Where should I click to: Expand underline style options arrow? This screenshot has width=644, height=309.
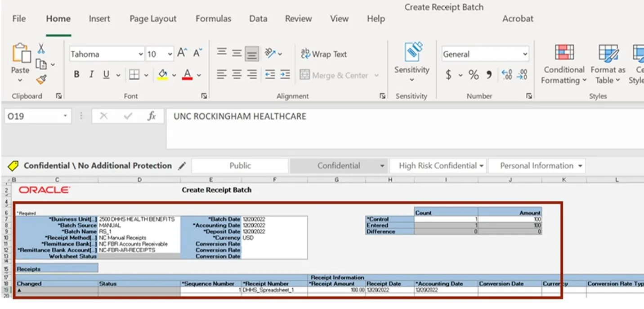[118, 75]
